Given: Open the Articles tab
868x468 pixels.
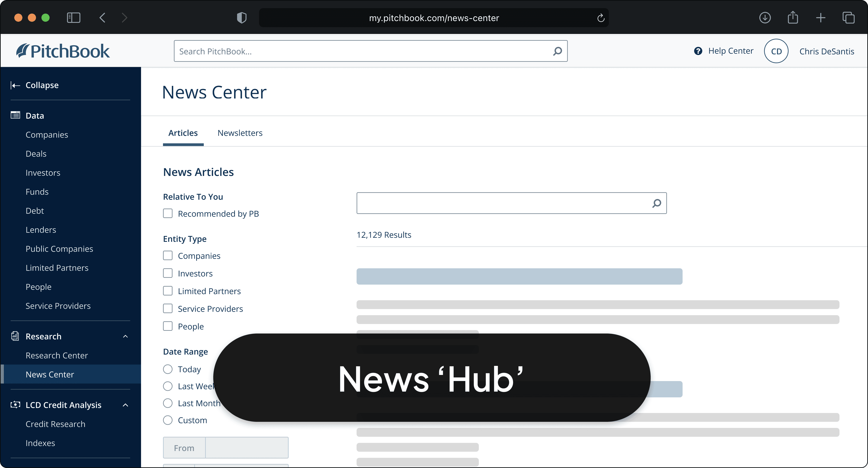Looking at the screenshot, I should coord(183,133).
